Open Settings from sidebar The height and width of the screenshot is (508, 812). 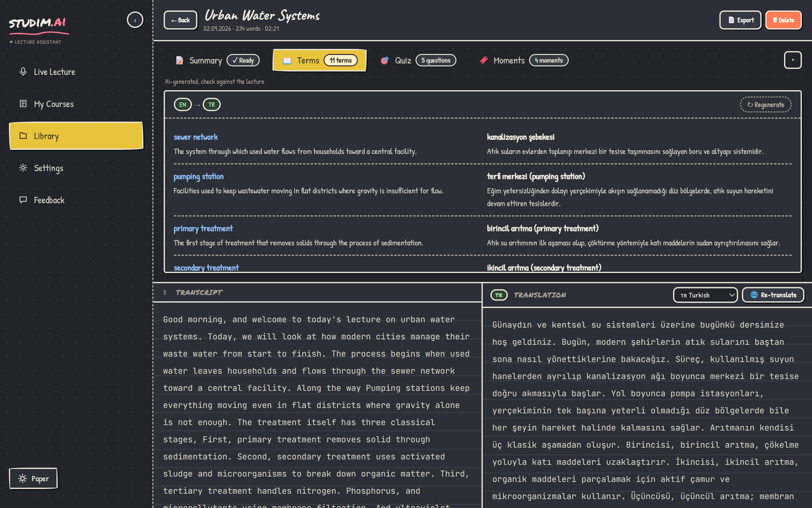(76, 168)
